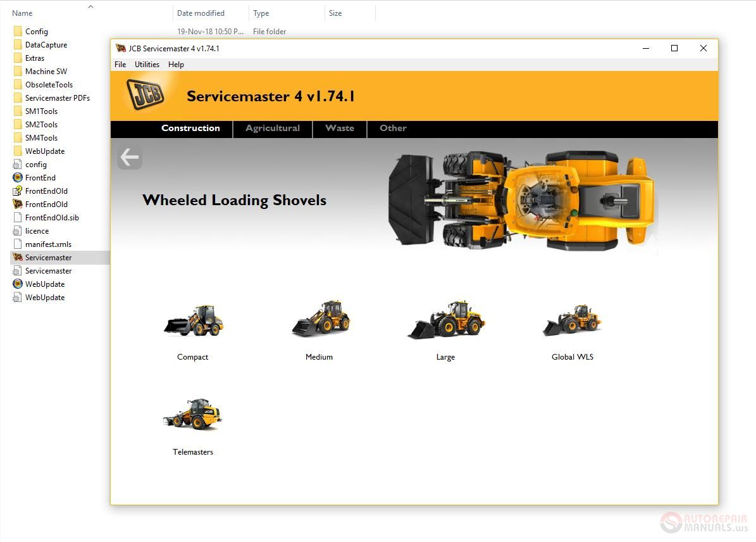The height and width of the screenshot is (542, 756).
Task: Click the Config row's File folder type
Action: 270,32
